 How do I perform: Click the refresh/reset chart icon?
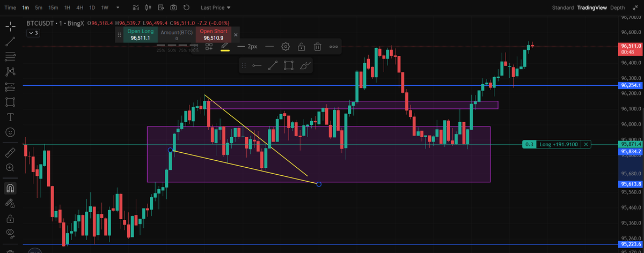click(186, 8)
